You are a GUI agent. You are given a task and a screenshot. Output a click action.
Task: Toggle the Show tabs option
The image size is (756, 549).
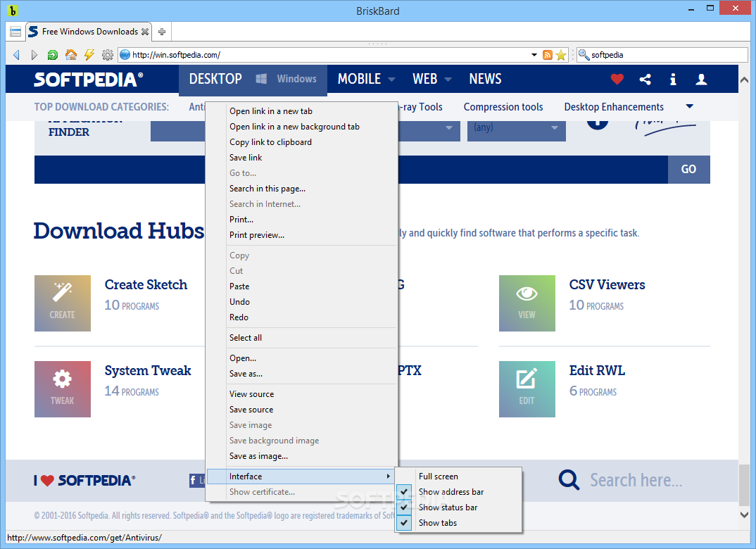click(458, 522)
